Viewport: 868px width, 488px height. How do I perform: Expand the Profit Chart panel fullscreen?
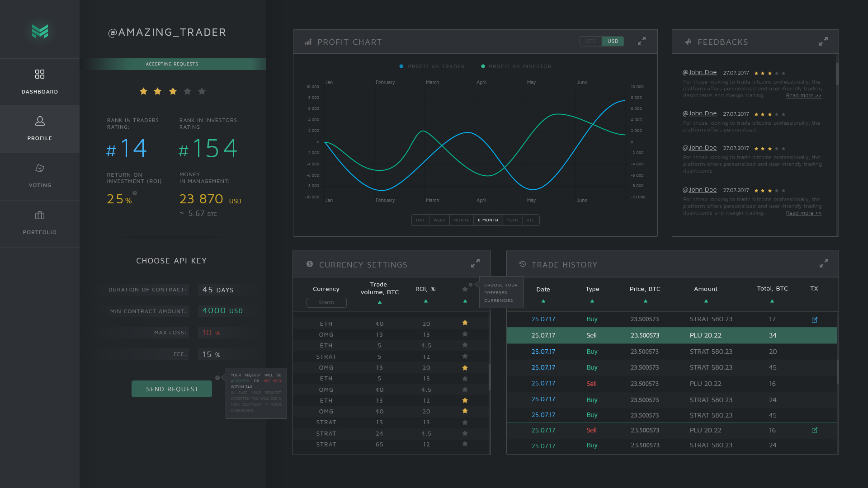[x=642, y=41]
